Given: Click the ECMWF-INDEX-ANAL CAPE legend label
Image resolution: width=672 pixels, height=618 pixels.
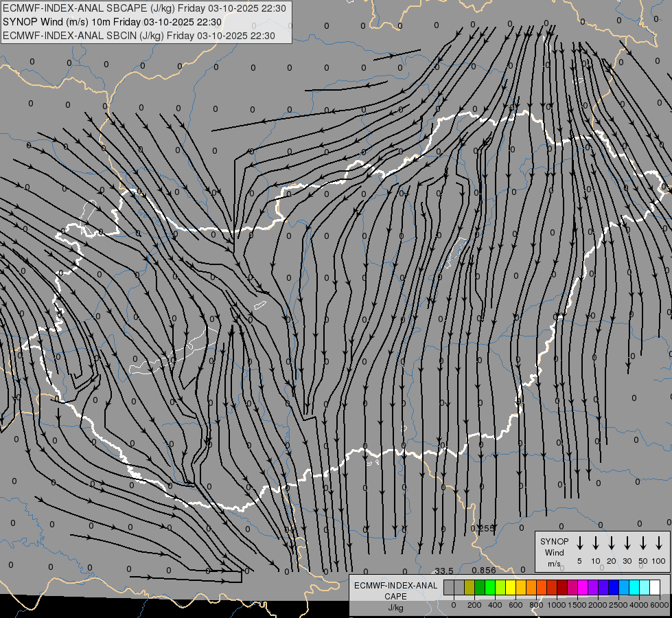Looking at the screenshot, I should [395, 591].
